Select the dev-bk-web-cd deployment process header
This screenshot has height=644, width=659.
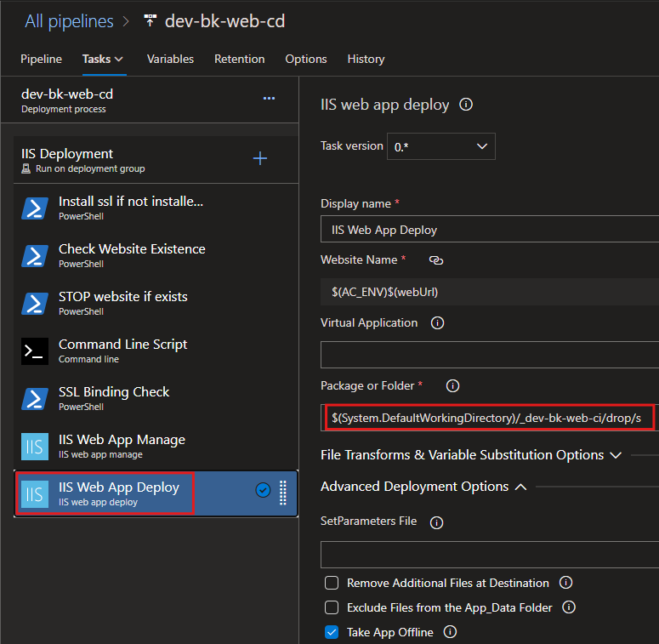point(150,100)
